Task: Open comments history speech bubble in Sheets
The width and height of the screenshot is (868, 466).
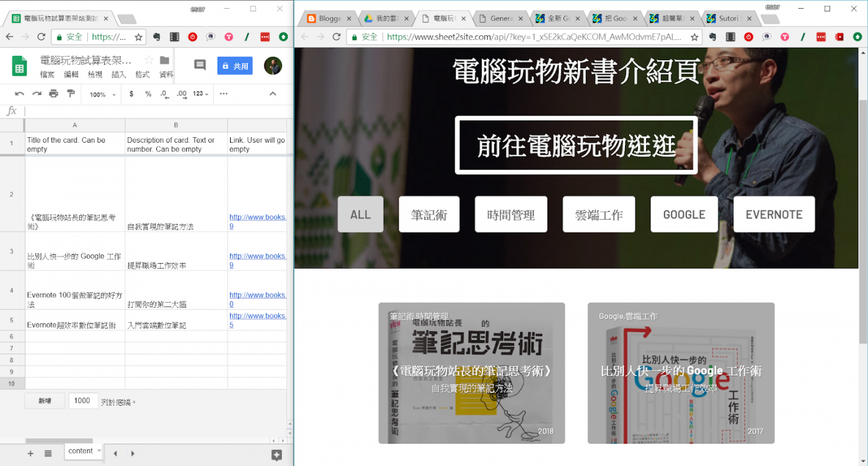Action: coord(200,65)
